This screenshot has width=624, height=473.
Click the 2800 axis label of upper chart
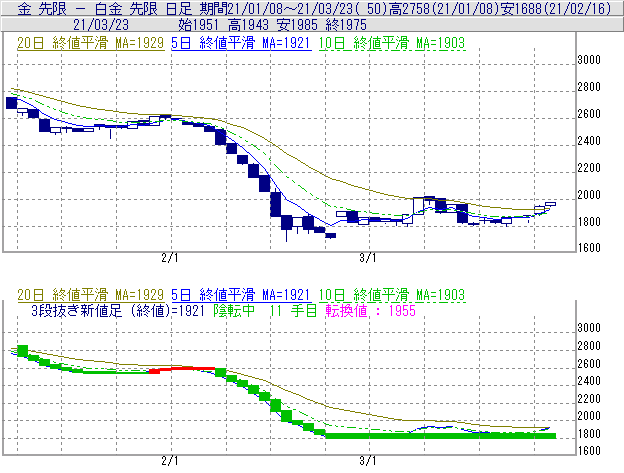[589, 87]
